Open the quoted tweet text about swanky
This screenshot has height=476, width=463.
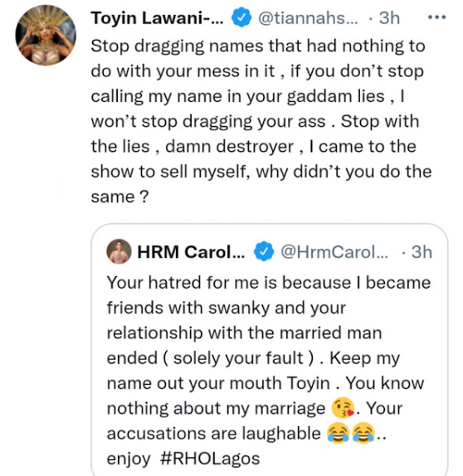(269, 371)
